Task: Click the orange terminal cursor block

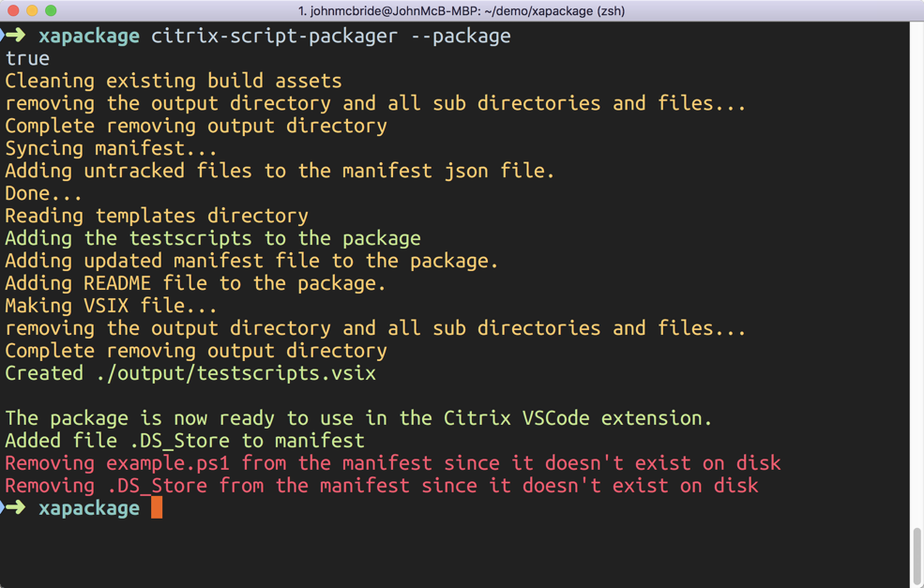Action: click(x=157, y=508)
